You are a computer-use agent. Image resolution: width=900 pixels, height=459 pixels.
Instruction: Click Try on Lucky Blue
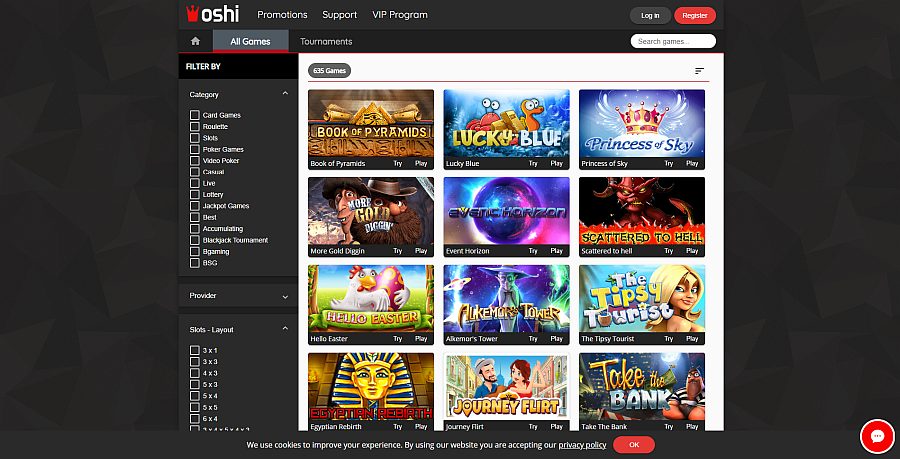533,164
